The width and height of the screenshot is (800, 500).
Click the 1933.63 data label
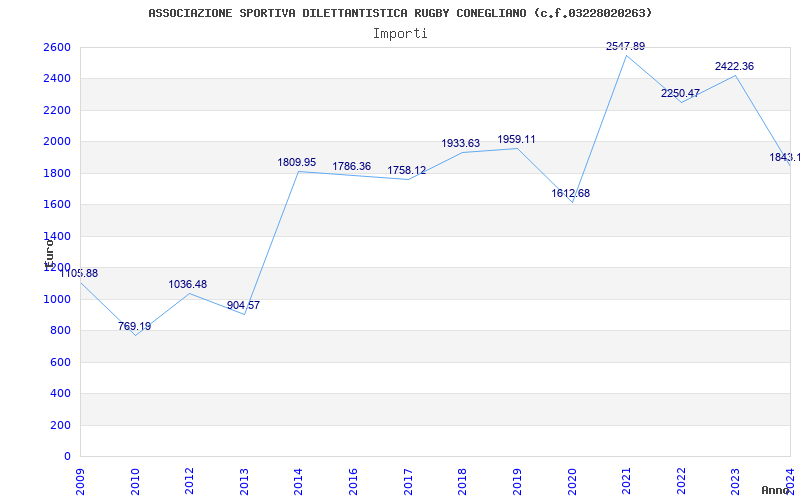[x=461, y=143]
